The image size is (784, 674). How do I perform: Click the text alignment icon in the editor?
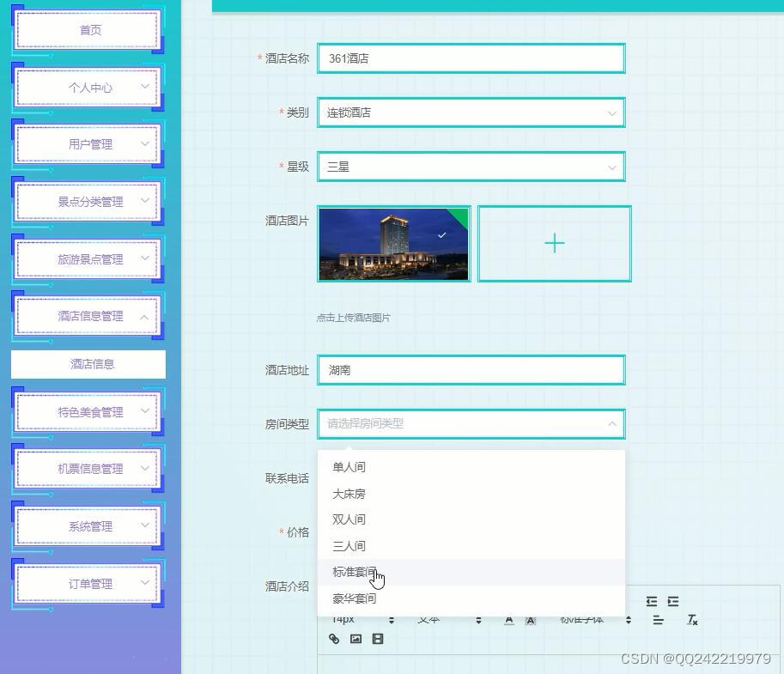(x=657, y=620)
